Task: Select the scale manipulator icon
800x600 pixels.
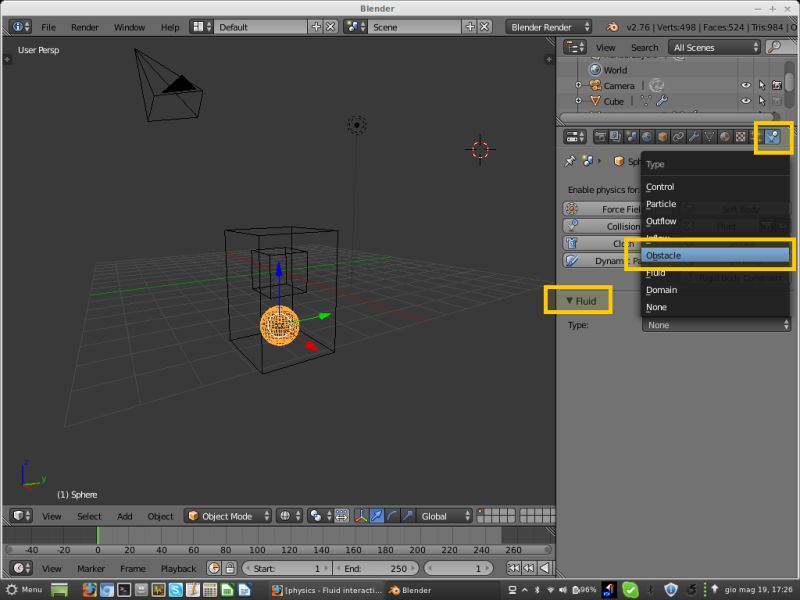Action: 407,516
